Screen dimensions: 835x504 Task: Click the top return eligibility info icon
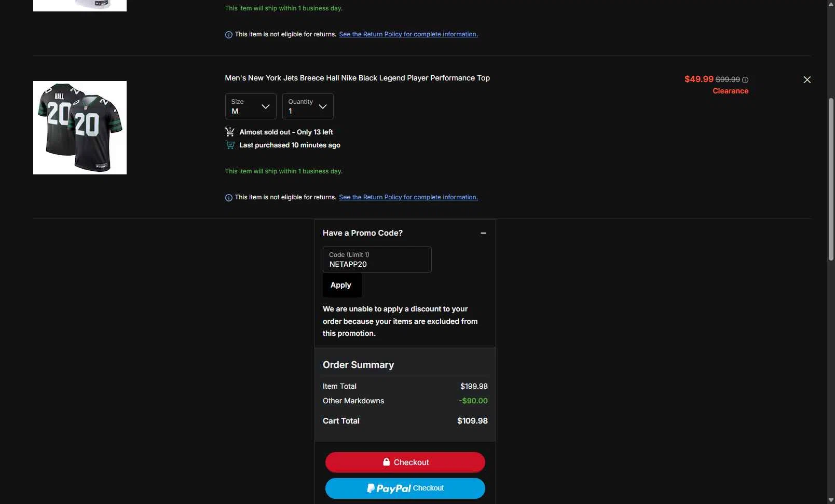point(229,35)
